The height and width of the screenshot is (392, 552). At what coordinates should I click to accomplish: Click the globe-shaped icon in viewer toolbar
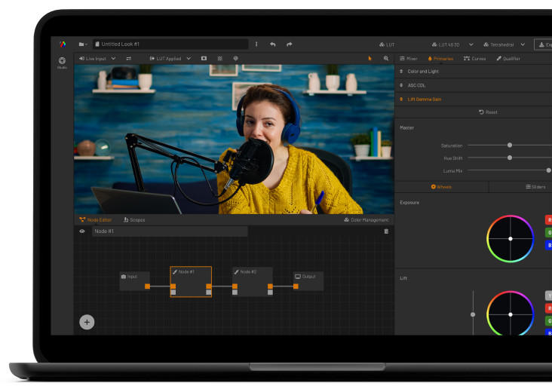(x=235, y=58)
